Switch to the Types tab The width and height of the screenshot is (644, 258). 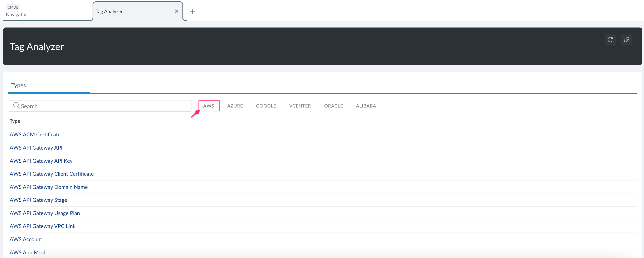point(18,85)
